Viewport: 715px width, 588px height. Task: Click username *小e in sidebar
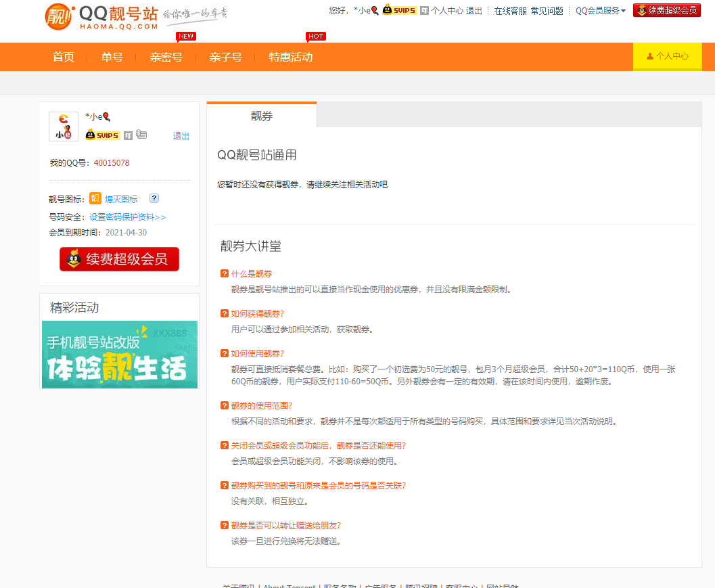pos(98,117)
